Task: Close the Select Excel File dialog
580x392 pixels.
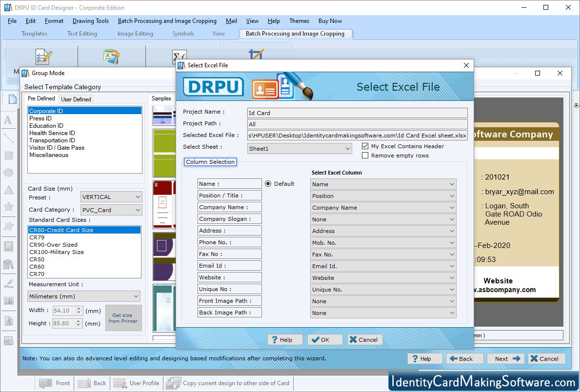Action: 466,65
